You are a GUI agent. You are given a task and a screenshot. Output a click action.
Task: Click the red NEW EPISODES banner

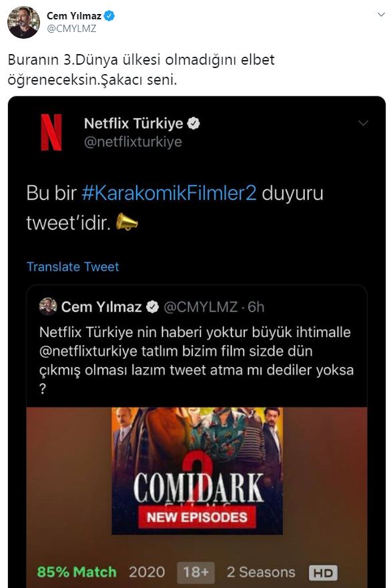tap(198, 517)
